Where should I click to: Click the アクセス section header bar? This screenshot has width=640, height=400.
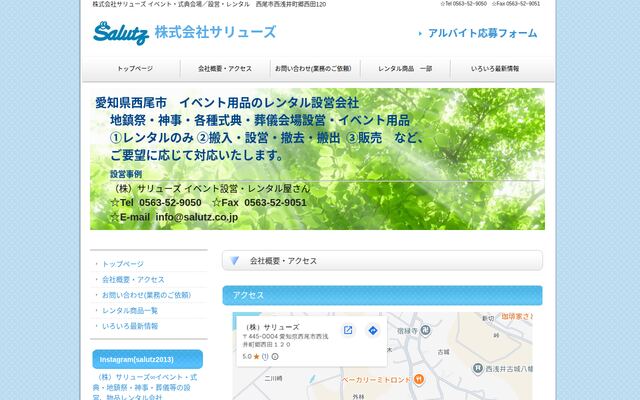pos(382,295)
